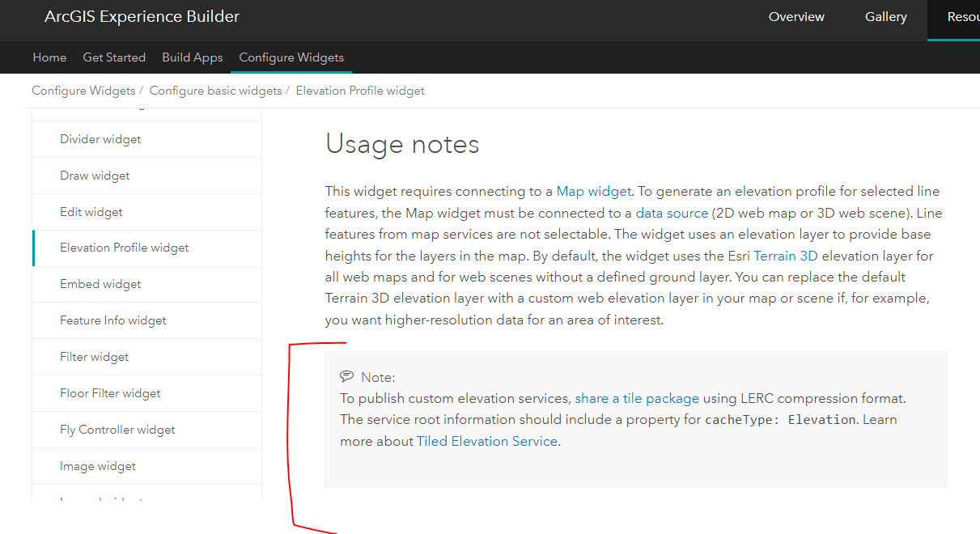Open the Floor Filter widget topic

point(110,393)
